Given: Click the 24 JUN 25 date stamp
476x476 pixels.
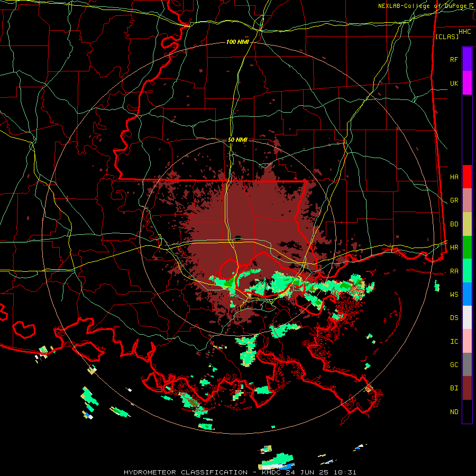Looking at the screenshot, I should pyautogui.click(x=309, y=472).
